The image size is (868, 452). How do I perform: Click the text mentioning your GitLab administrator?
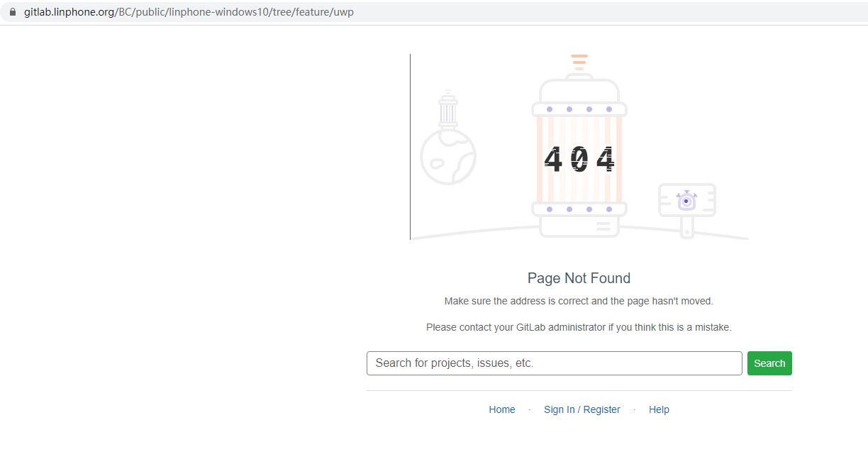[579, 327]
